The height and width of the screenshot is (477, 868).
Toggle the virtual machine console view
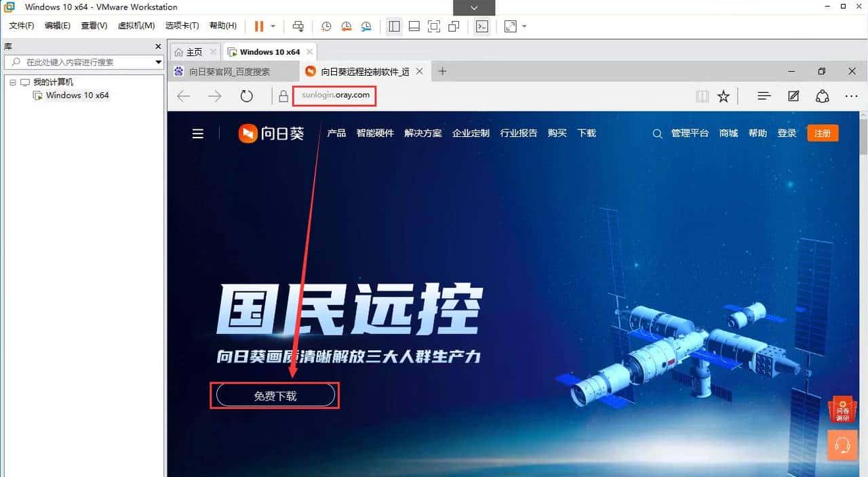481,26
